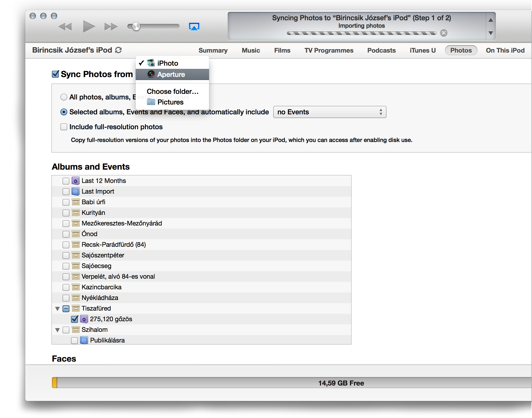Select iPhoto in the source menu
Viewport: 532px width, 418px height.
[x=172, y=63]
